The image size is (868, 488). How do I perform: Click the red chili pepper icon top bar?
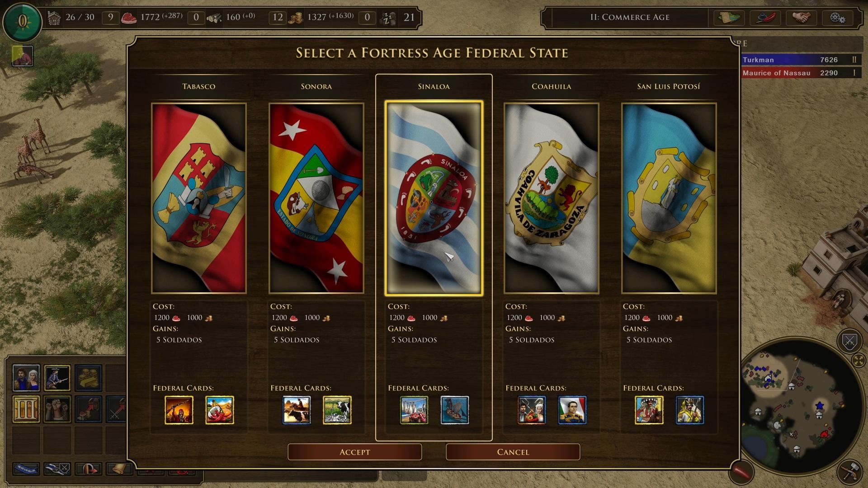click(765, 18)
